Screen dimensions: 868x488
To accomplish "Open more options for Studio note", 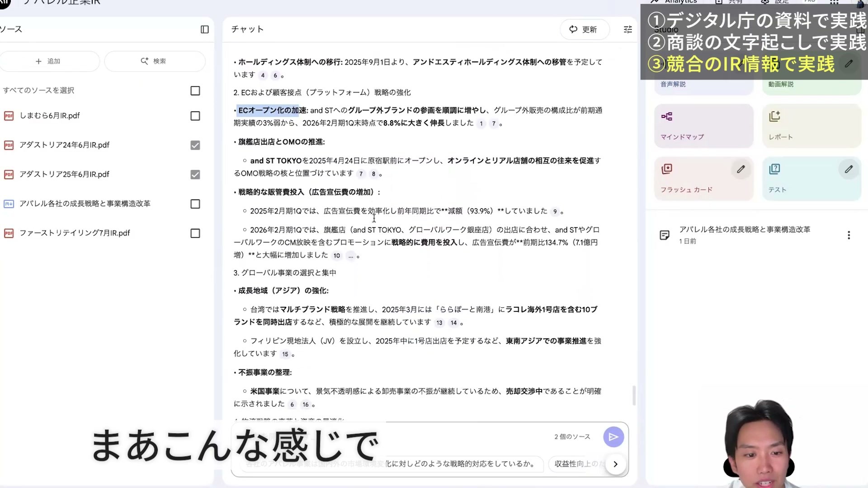I will [849, 235].
